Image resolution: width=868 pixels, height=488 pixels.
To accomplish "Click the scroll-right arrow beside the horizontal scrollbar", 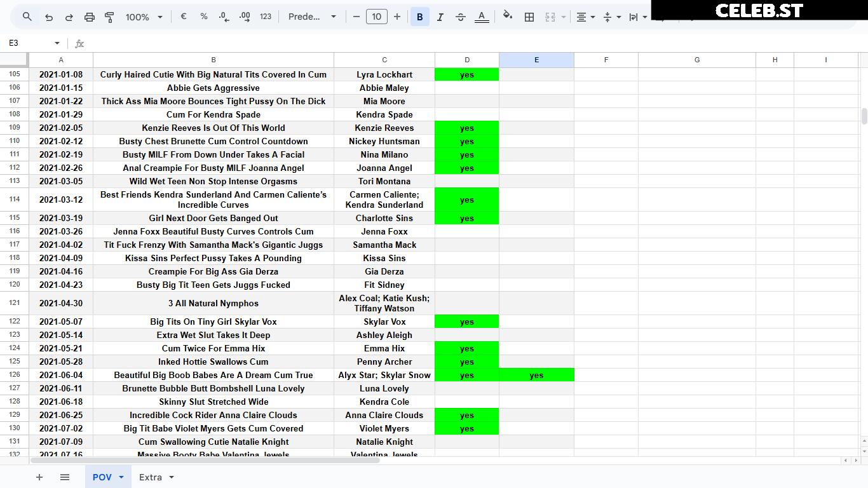I will 855,460.
